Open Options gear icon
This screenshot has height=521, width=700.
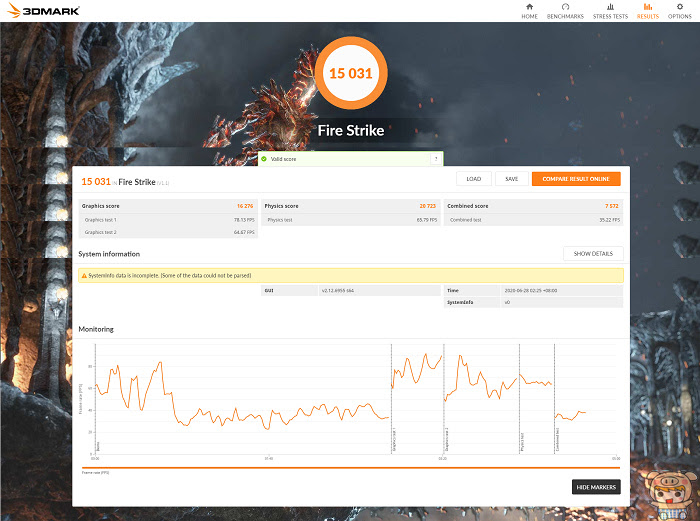[x=680, y=7]
